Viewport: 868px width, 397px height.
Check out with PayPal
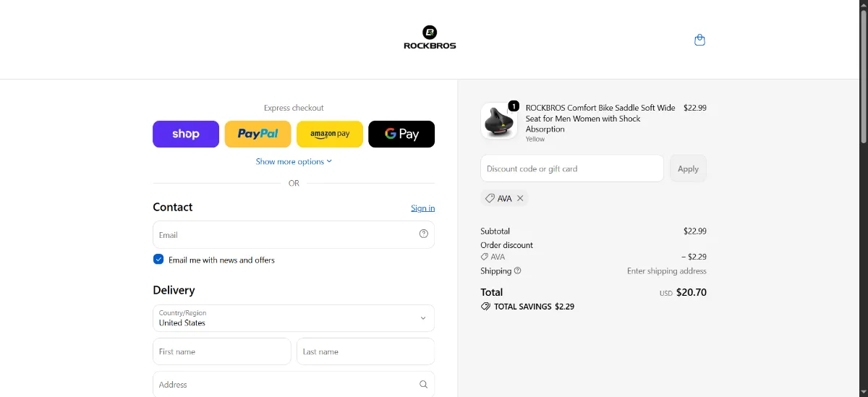point(258,134)
